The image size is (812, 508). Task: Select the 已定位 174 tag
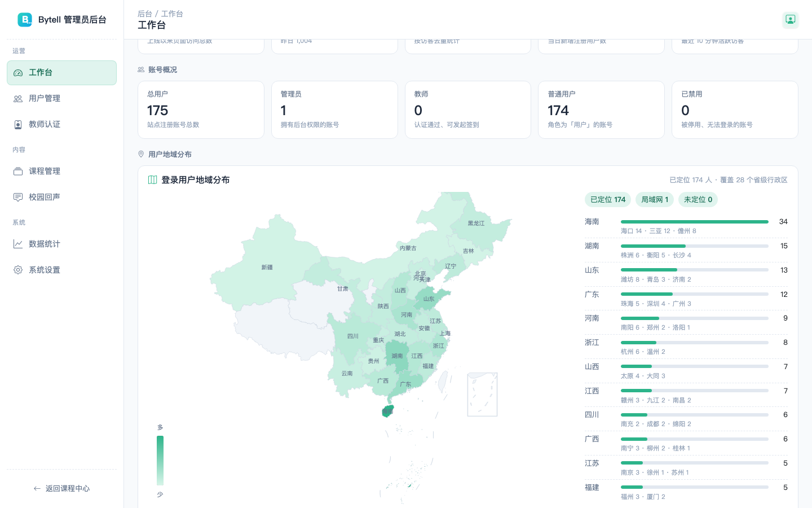(608, 200)
